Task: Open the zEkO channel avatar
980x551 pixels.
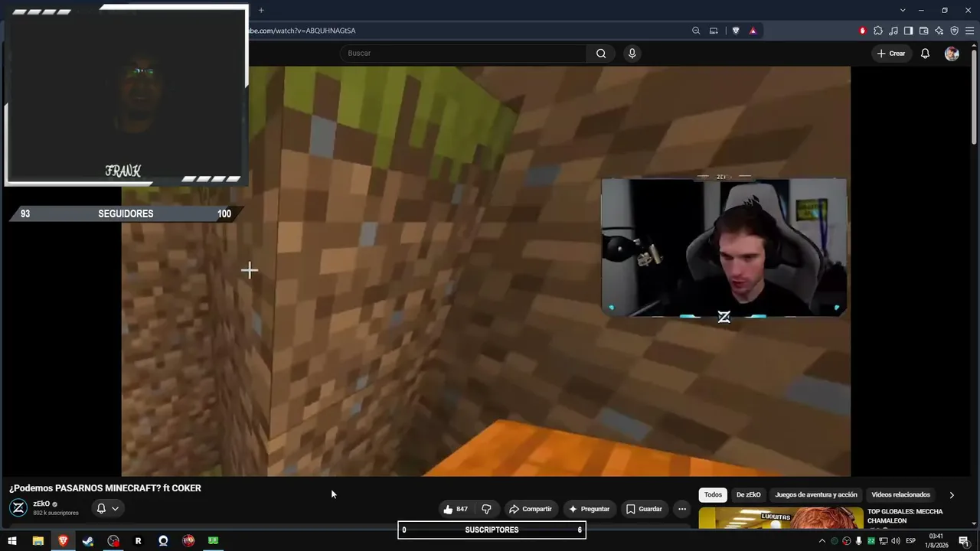Action: pos(18,508)
